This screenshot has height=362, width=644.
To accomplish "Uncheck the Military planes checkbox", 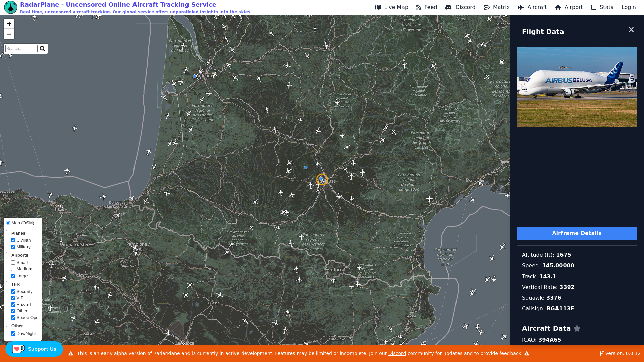I will coord(13,247).
